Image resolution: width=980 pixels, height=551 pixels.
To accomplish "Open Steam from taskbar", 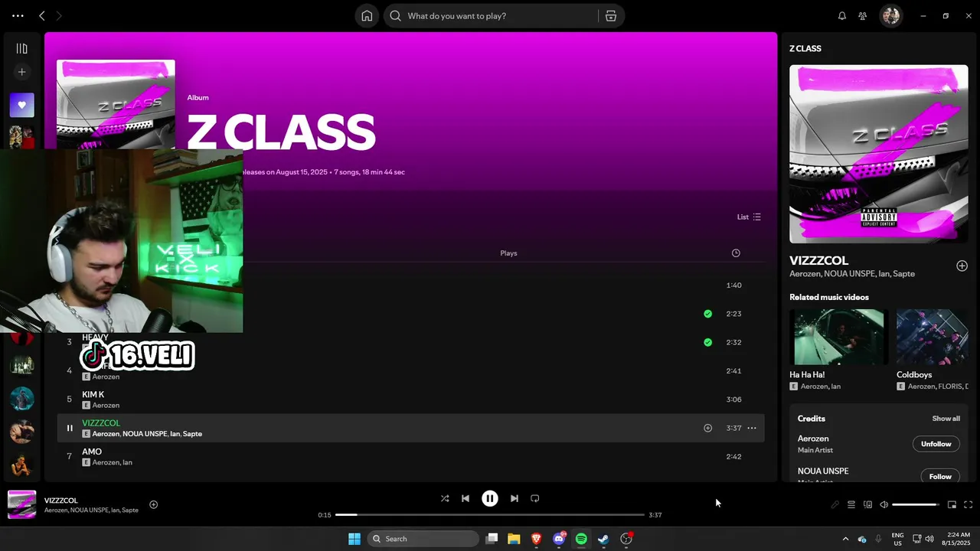I will 603,539.
